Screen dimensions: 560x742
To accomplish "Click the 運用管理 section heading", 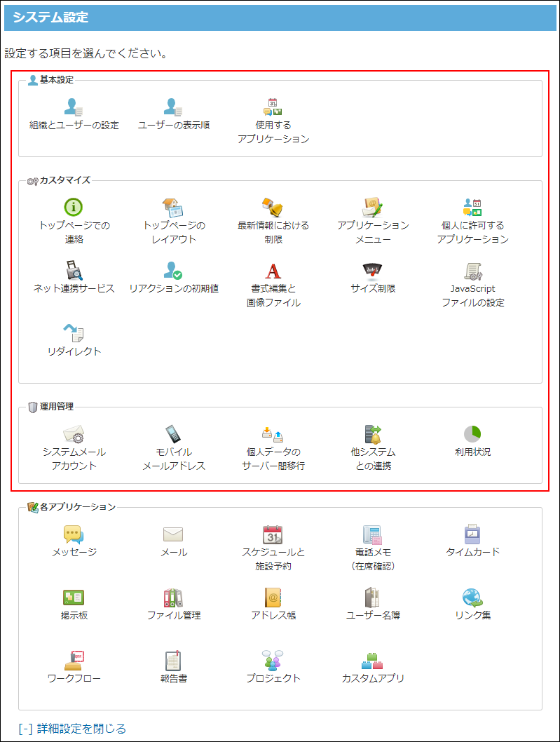I will point(56,407).
